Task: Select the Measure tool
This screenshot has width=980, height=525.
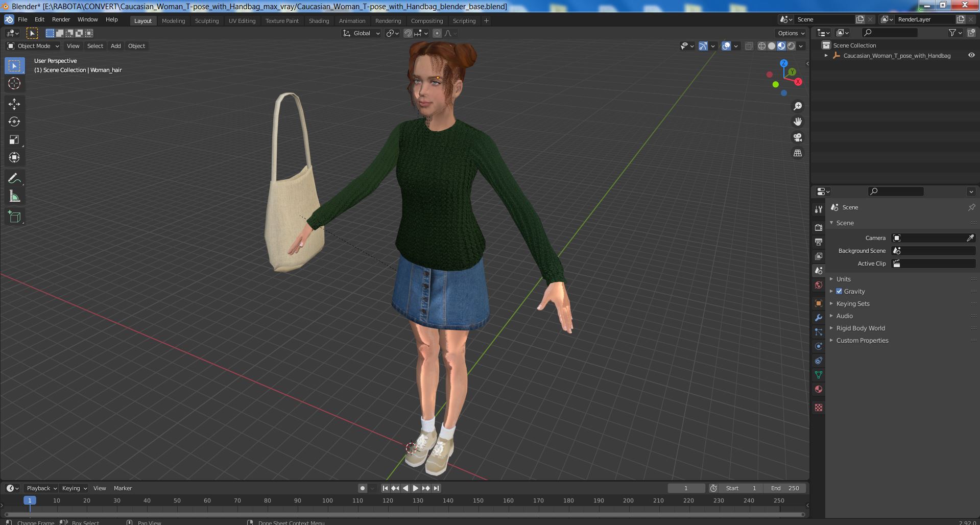Action: click(14, 196)
